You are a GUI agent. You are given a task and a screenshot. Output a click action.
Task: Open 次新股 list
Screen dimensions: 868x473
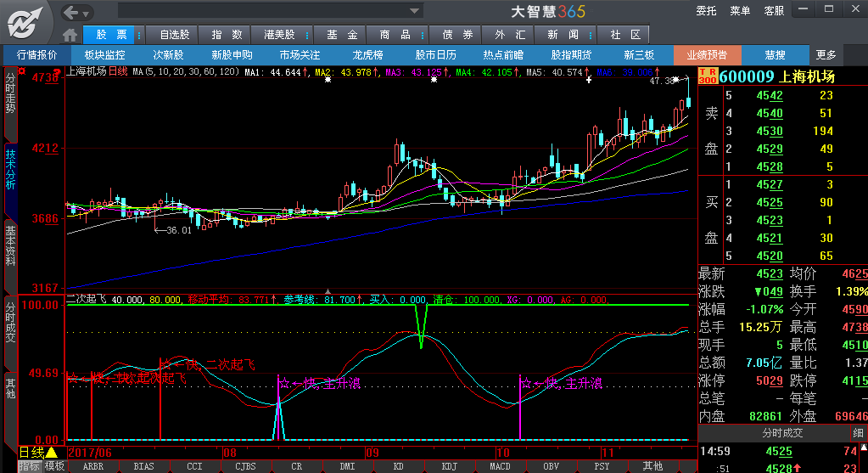168,55
